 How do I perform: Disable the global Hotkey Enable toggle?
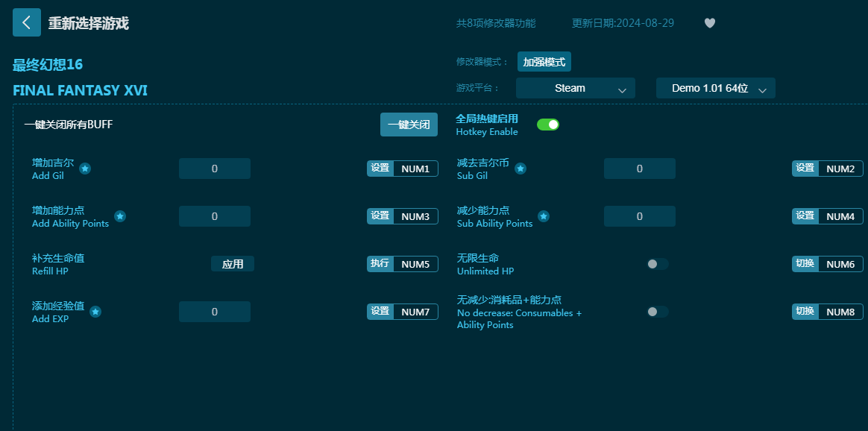pyautogui.click(x=548, y=125)
